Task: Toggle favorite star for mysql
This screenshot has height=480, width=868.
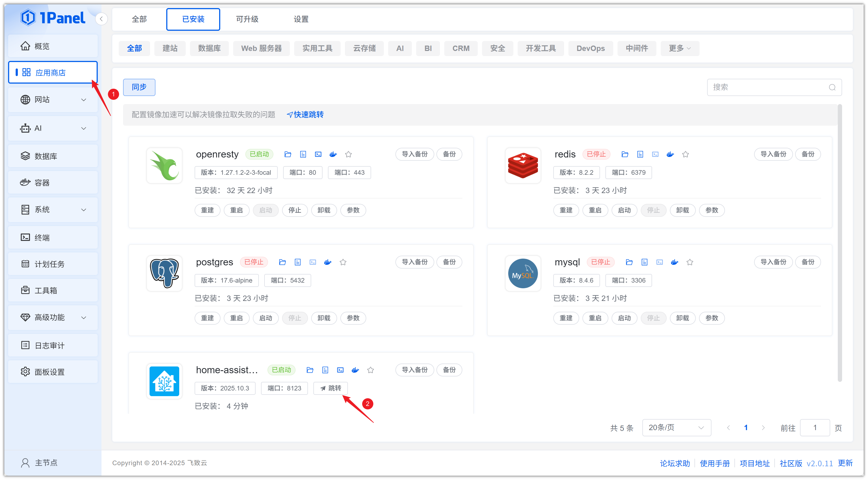Action: tap(689, 262)
